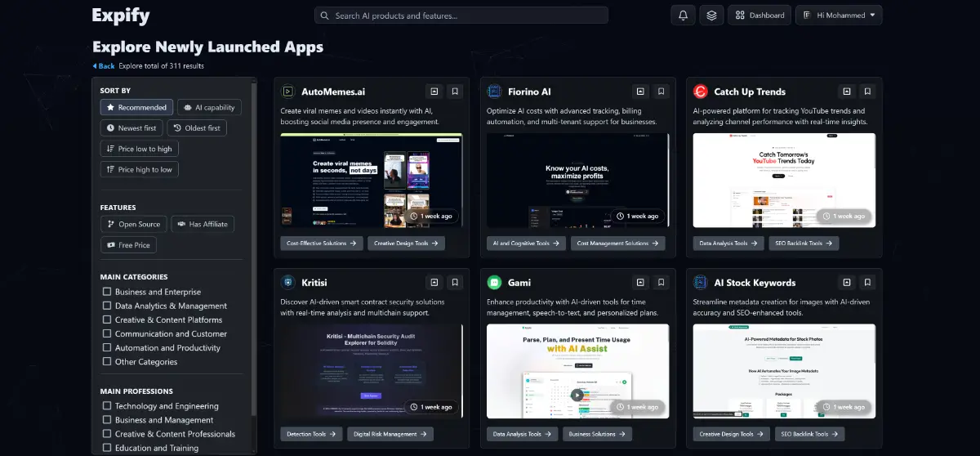This screenshot has width=980, height=456.
Task: Open the Hi Mohammed user dropdown
Action: click(839, 16)
